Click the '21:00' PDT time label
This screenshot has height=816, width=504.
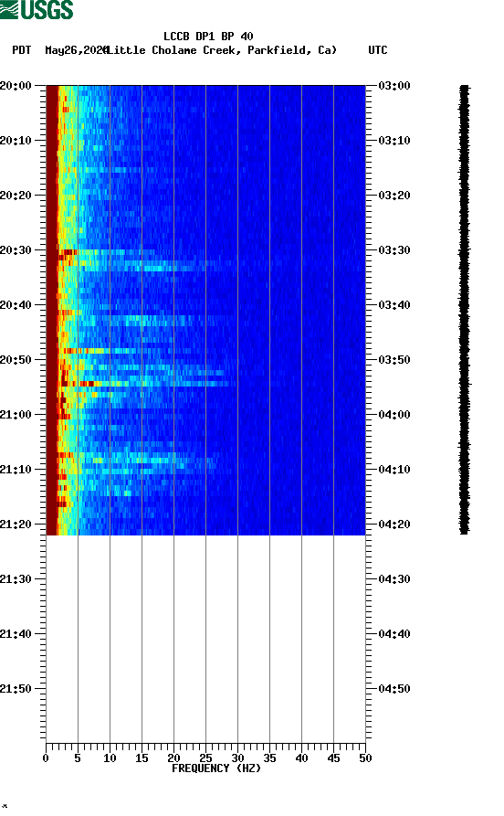click(x=16, y=415)
